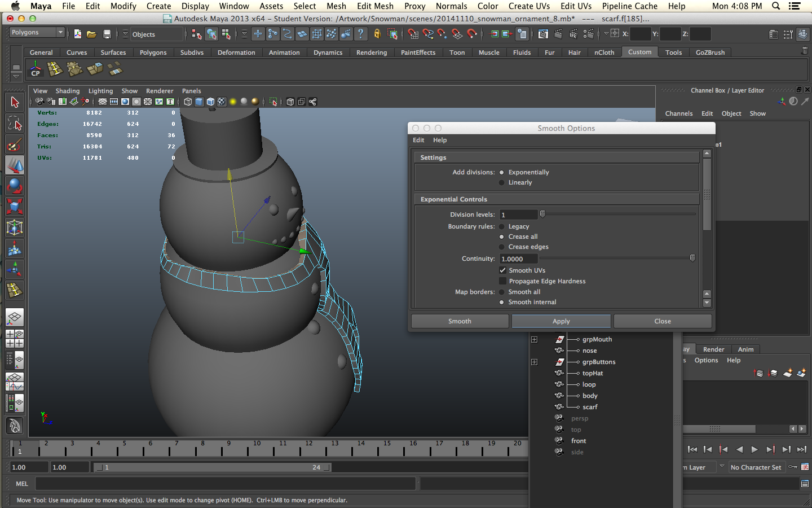
Task: Select the Exponentially radio button
Action: 501,172
